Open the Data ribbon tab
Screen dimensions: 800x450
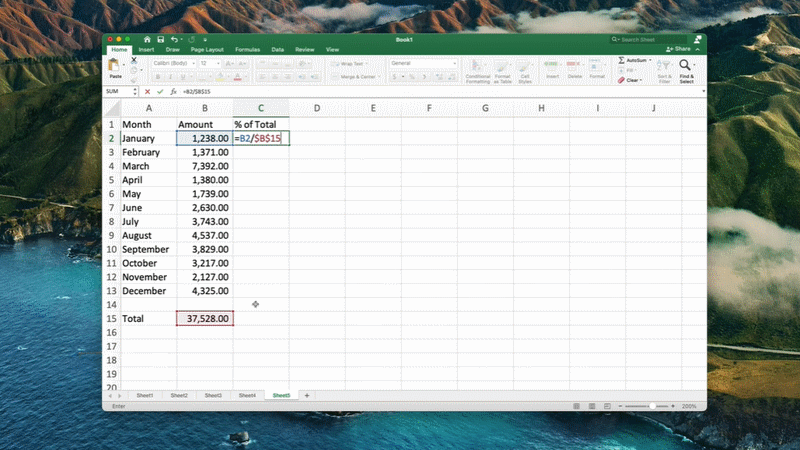coord(278,49)
